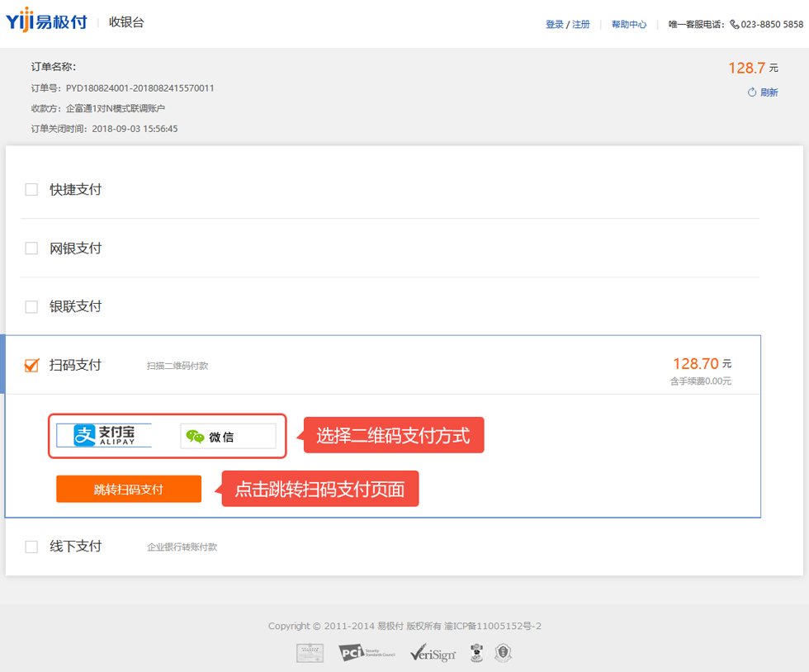Click the 收银台 header title
This screenshot has width=809, height=672.
pyautogui.click(x=126, y=22)
